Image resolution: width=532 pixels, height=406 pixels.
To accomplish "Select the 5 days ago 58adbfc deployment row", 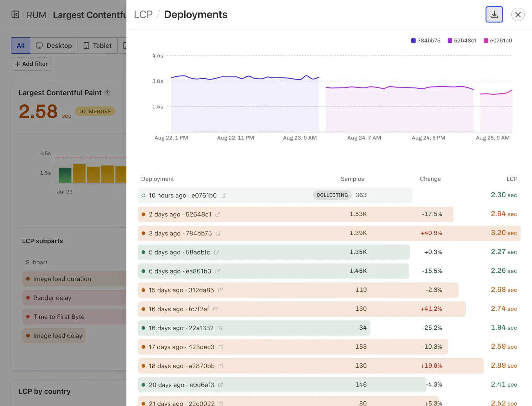I will pos(329,252).
